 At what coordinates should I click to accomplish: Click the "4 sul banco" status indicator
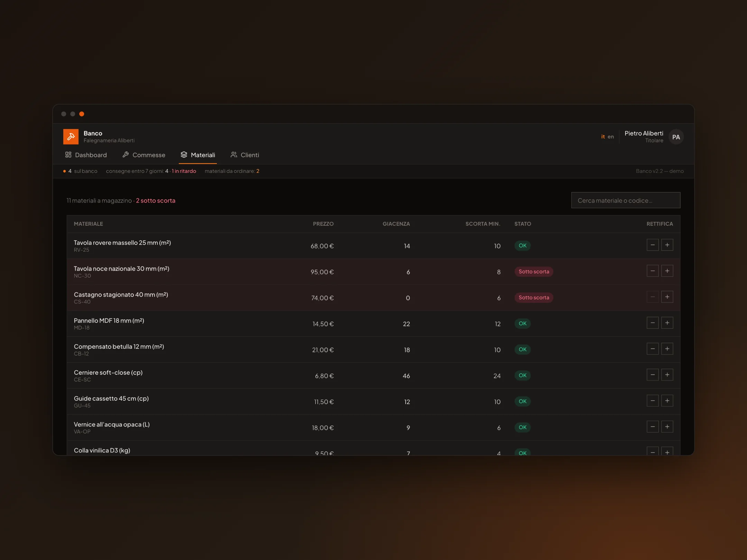(x=80, y=171)
